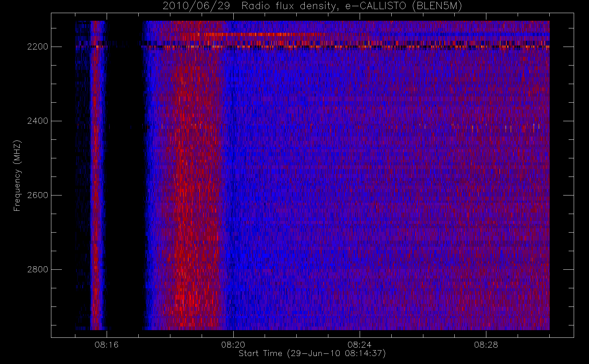Click the date "2010/06/29" in the title
The image size is (589, 364).
[196, 6]
